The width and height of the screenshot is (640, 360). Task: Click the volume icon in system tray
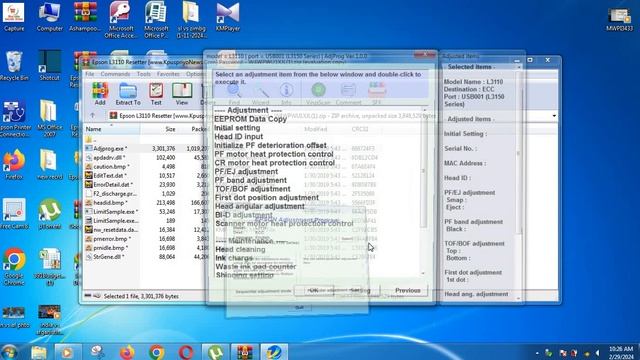point(598,353)
